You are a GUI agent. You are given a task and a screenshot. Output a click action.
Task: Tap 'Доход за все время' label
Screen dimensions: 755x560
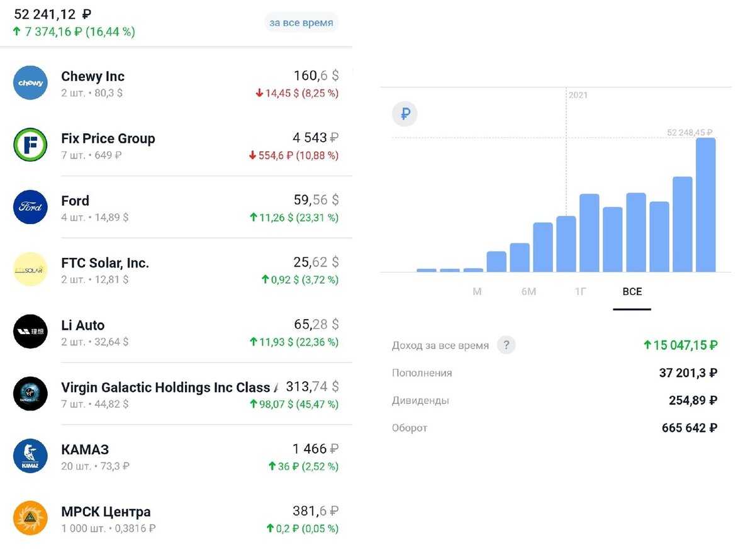[440, 345]
